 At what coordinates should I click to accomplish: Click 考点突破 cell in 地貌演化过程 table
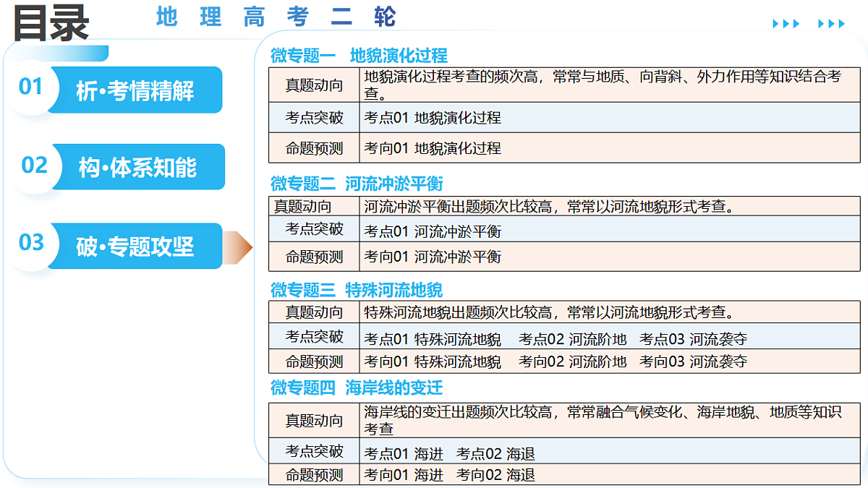pyautogui.click(x=314, y=117)
